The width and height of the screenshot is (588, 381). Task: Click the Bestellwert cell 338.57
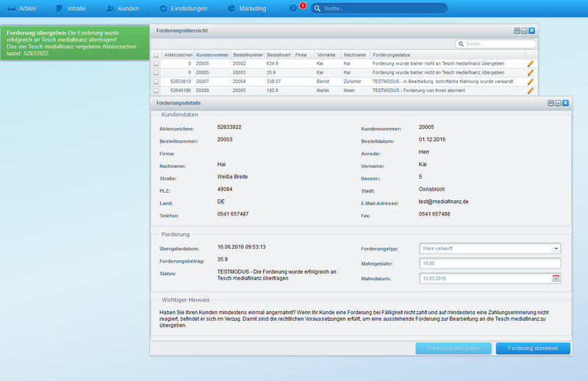click(273, 82)
